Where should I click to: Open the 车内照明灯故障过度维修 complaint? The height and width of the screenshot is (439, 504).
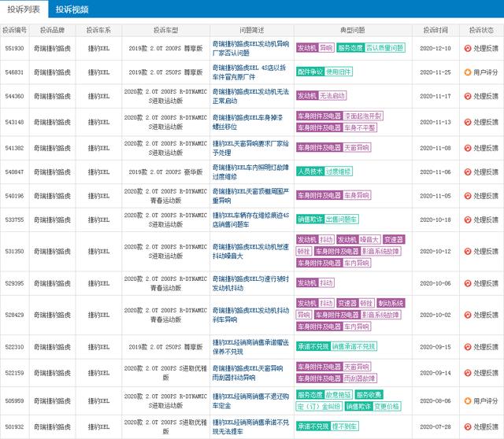[250, 172]
